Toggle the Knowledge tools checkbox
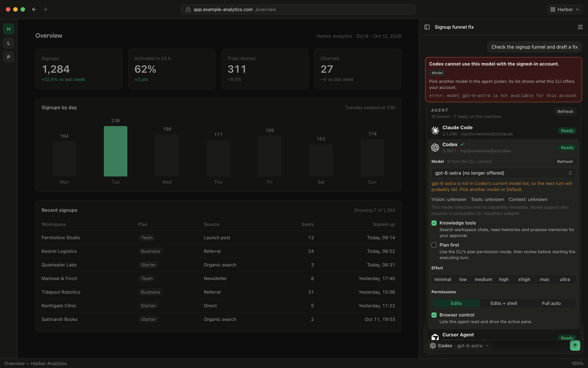 click(x=434, y=223)
